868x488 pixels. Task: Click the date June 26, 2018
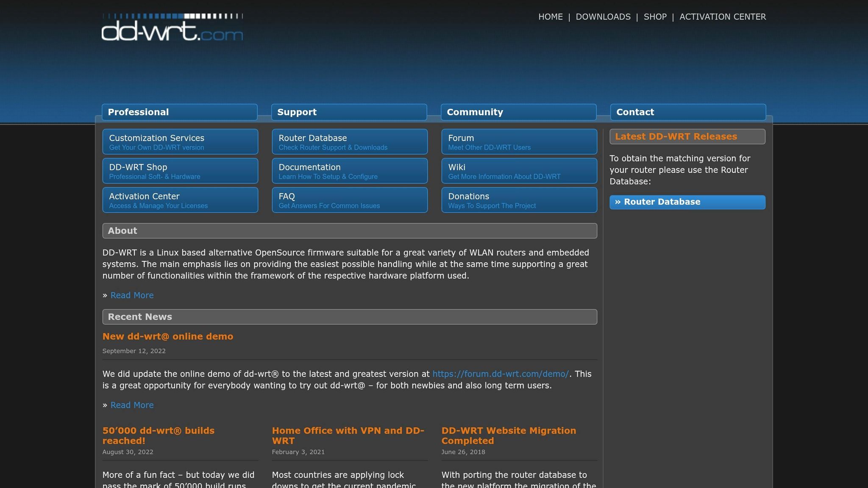click(x=463, y=452)
